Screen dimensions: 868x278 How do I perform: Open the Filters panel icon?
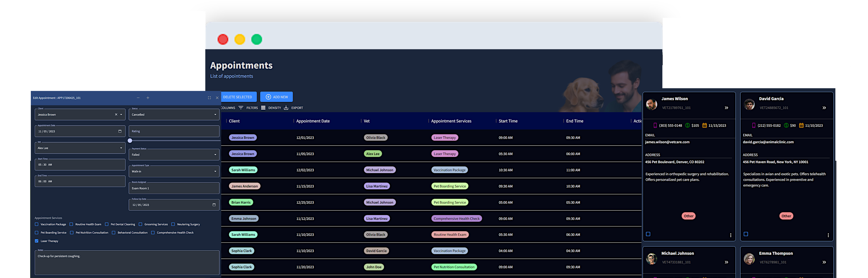241,108
